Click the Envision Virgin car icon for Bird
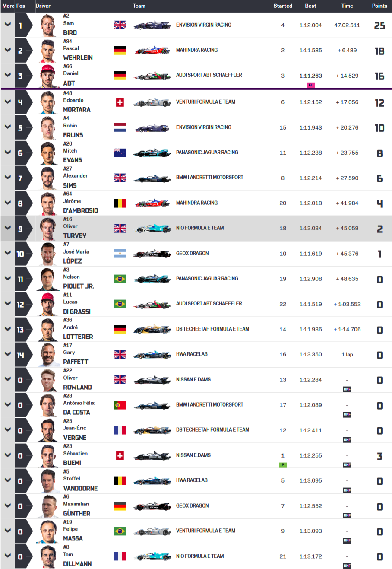Screen dimensions: 392x569 tap(152, 25)
